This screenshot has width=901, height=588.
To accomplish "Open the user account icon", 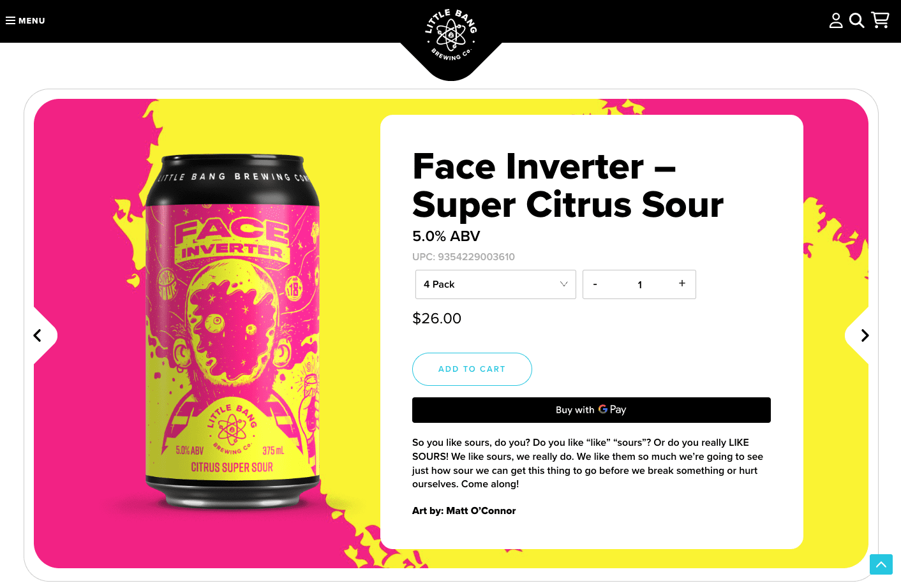I will click(x=836, y=20).
